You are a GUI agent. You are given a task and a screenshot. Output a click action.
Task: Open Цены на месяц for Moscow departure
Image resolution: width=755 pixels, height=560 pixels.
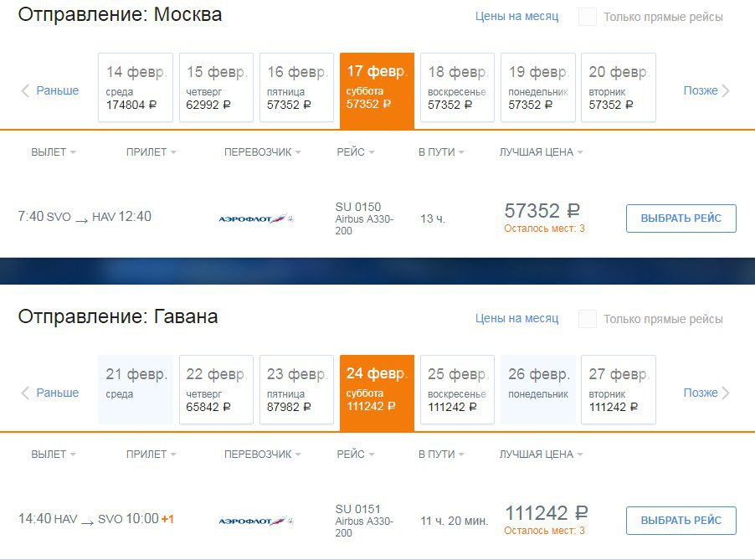[x=516, y=17]
